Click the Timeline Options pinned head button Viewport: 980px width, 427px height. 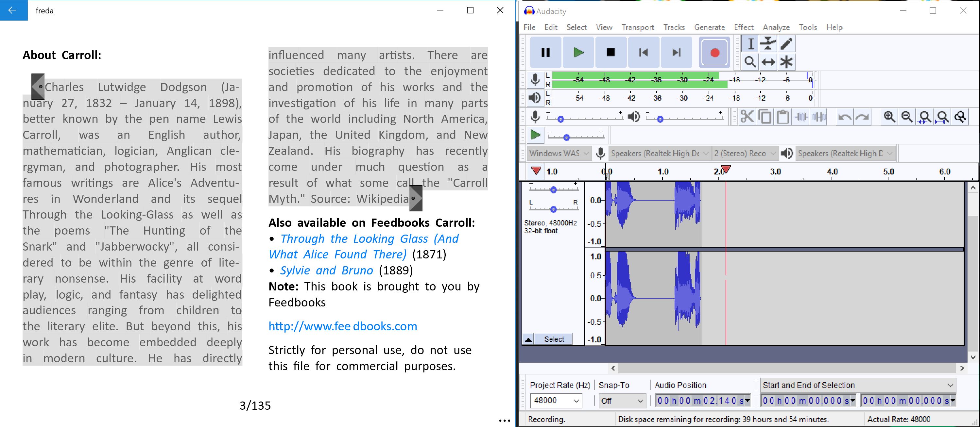(536, 171)
